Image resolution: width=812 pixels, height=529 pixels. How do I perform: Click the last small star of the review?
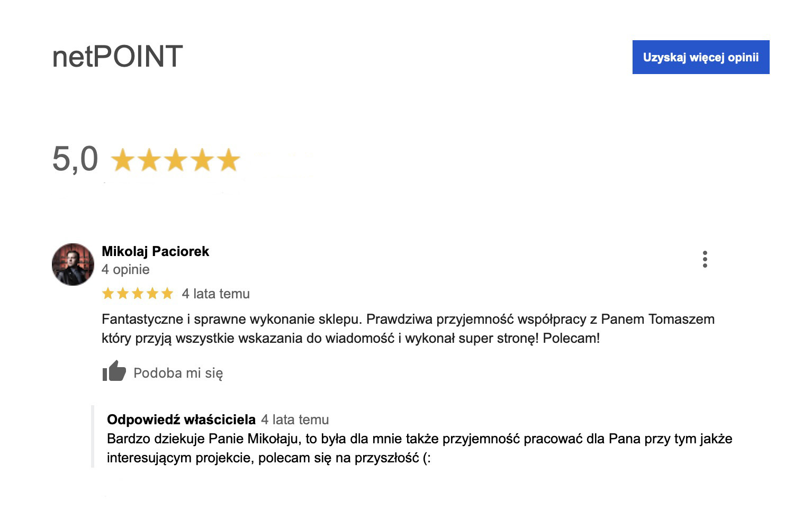(x=167, y=293)
